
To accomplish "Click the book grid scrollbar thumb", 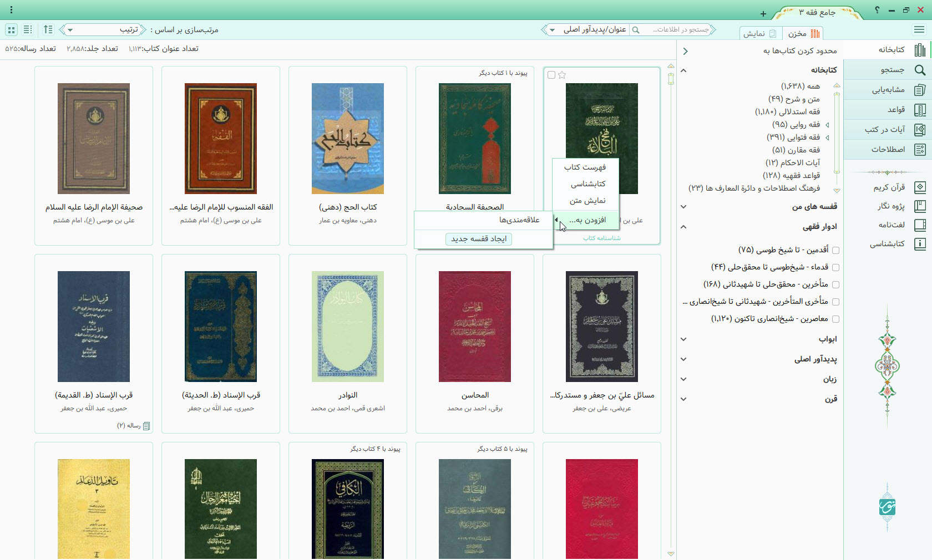I will [671, 79].
